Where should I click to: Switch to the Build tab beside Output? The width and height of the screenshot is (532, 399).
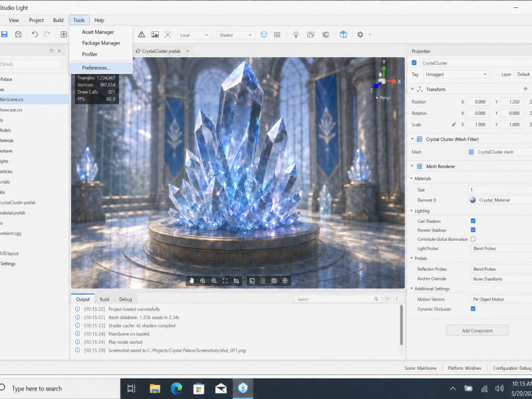(x=104, y=299)
